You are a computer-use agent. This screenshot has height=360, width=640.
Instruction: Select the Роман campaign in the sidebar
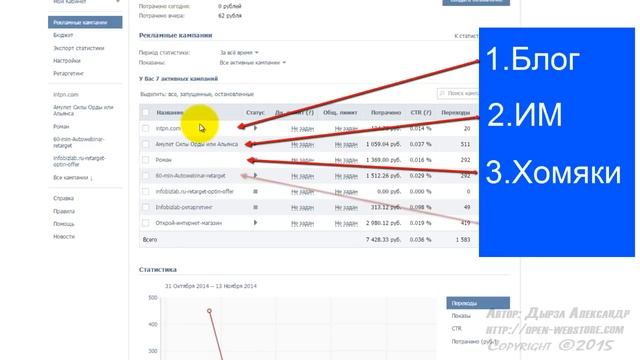(x=61, y=127)
